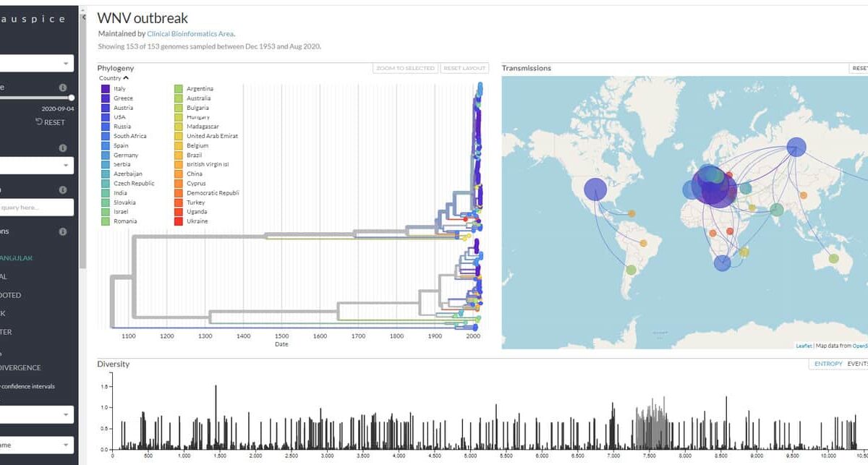Select the Unrooted tree layout option

11,295
